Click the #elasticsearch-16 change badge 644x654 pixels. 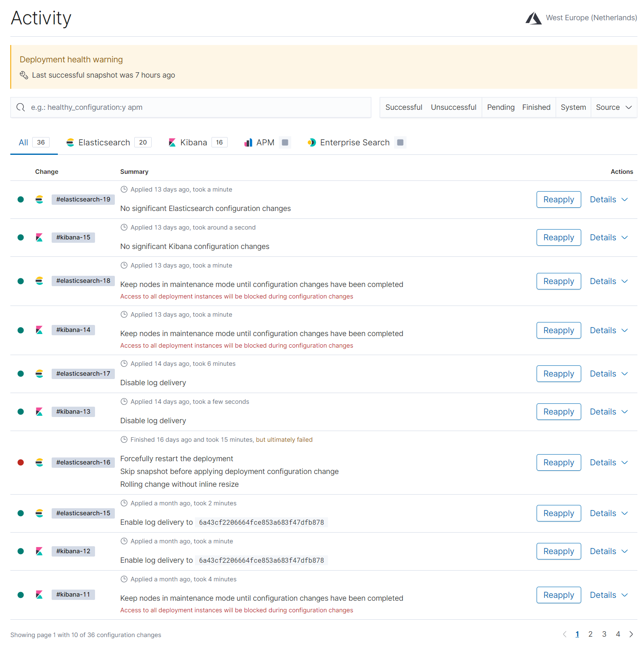[83, 462]
